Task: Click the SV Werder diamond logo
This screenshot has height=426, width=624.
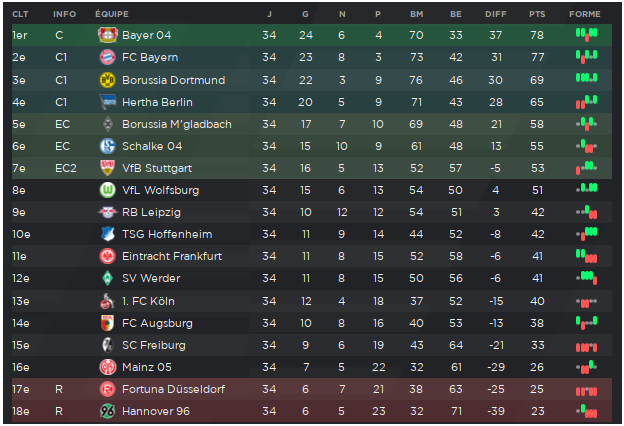Action: point(107,278)
